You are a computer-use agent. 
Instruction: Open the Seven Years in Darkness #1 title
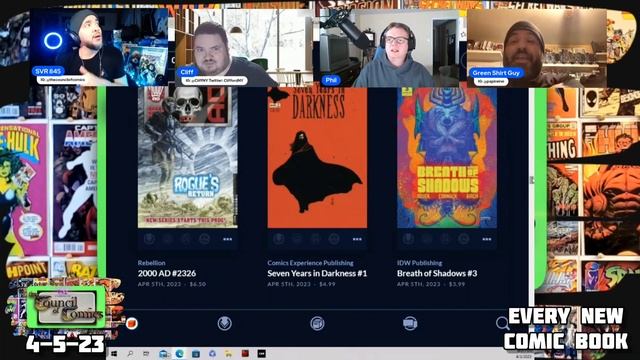click(317, 273)
